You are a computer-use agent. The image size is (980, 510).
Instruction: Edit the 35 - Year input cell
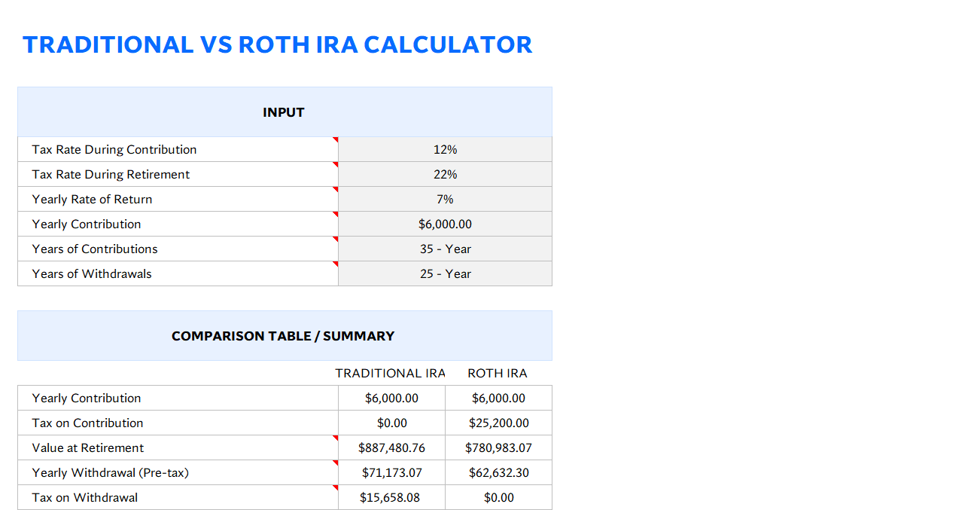(x=445, y=249)
